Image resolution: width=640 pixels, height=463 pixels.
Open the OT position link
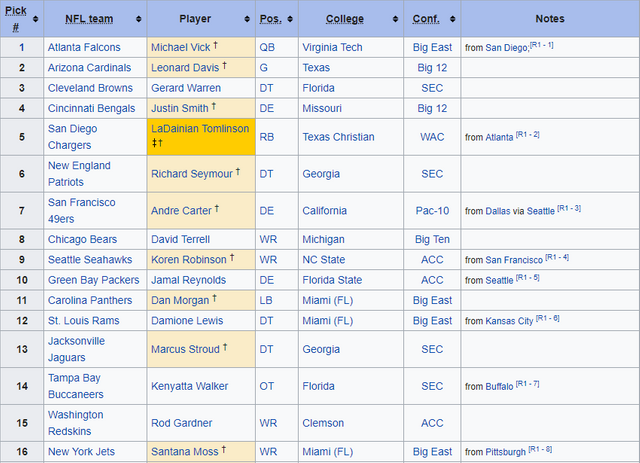267,386
